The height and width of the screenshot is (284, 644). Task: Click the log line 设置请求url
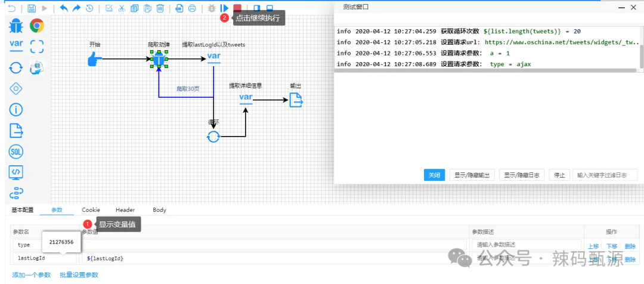coord(488,42)
